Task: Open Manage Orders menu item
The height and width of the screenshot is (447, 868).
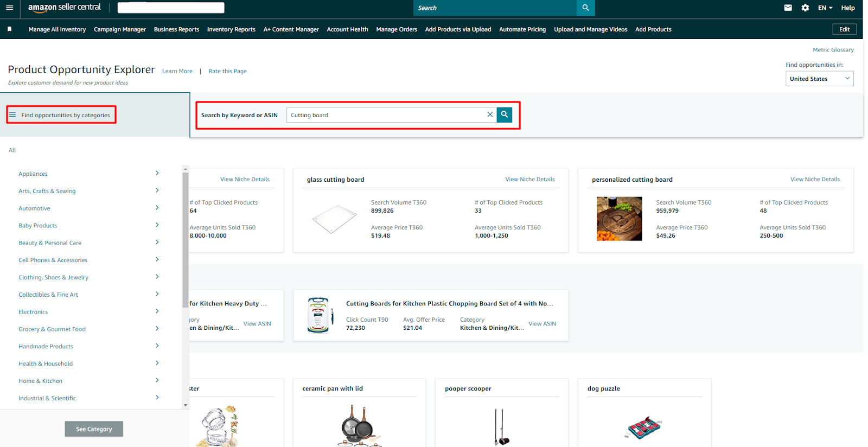Action: (397, 29)
